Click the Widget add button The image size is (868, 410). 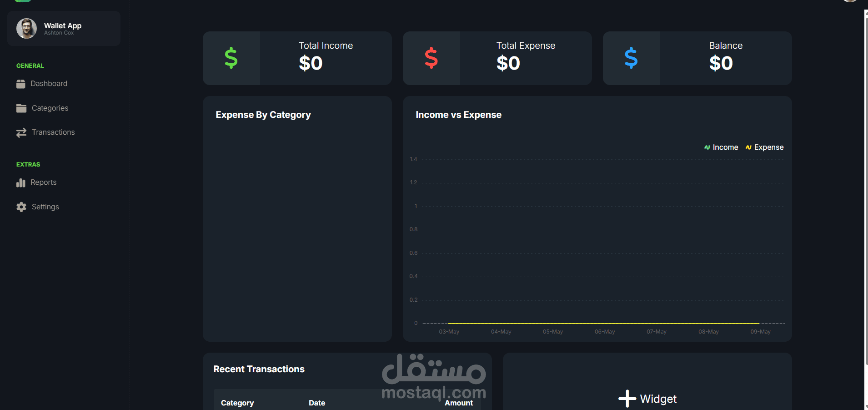[x=647, y=398]
